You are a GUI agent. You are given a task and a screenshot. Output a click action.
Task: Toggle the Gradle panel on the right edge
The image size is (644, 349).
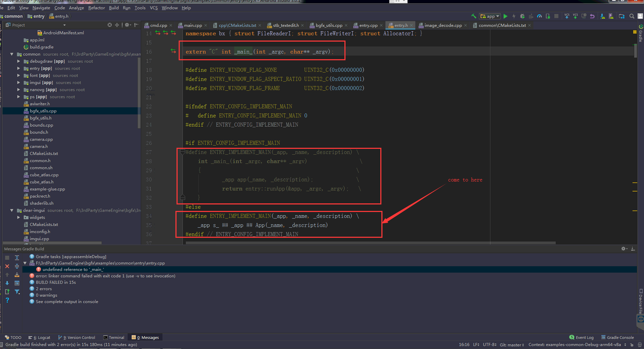coord(641,34)
